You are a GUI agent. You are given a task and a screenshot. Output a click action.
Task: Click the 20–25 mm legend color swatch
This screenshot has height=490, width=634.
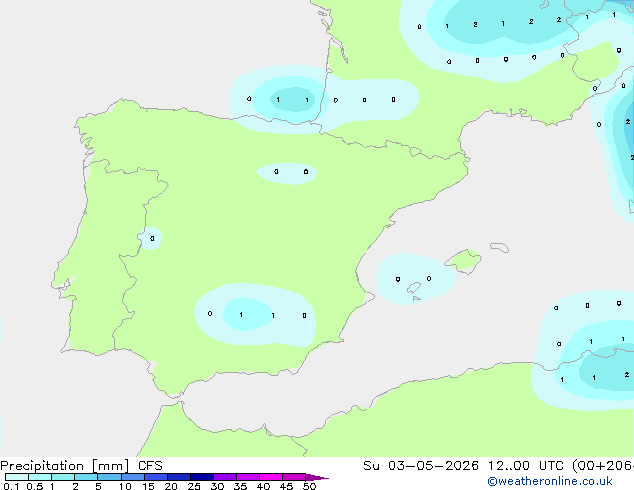click(x=179, y=477)
